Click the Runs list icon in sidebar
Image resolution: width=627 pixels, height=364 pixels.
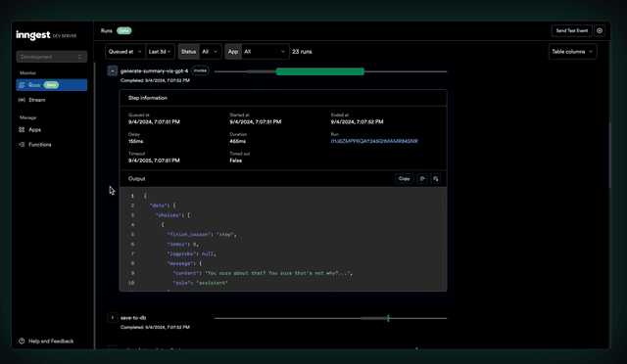pos(22,85)
